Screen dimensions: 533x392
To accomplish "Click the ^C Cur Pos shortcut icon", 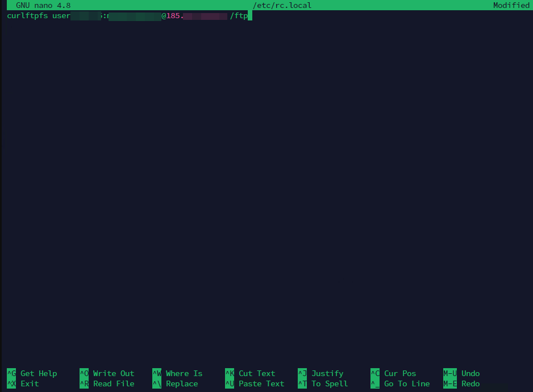I will [374, 373].
